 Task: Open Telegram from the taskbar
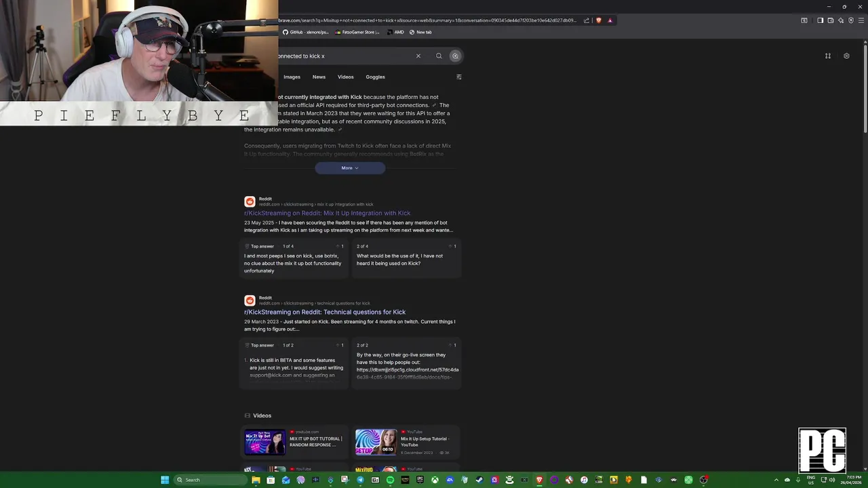[x=360, y=480]
